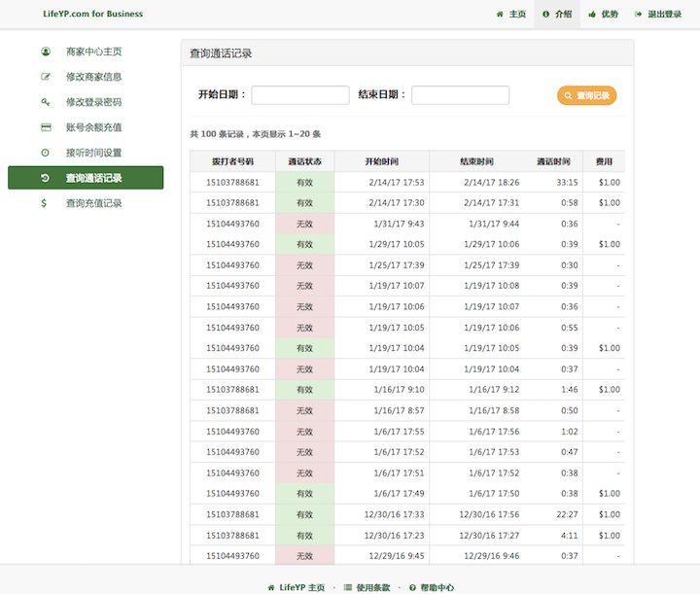Viewport: 700px width, 594px height.
Task: Go to 修改登录密码 in the sidebar
Action: tap(86, 102)
